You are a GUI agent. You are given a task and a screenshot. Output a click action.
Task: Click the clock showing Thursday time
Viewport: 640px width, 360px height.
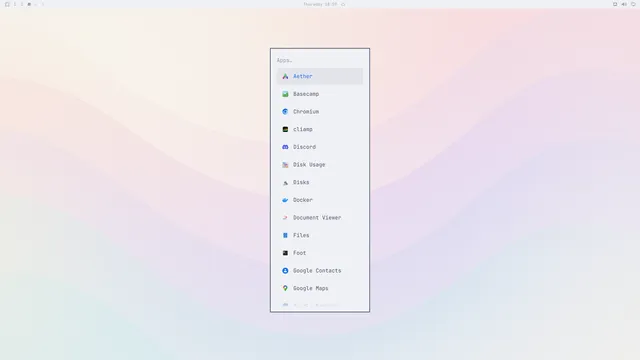click(320, 4)
